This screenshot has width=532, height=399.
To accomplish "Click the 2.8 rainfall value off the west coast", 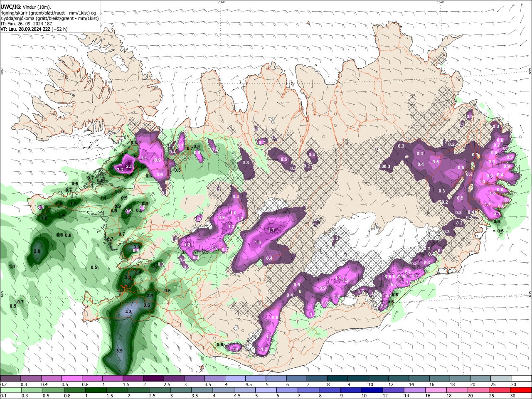I will (37, 251).
